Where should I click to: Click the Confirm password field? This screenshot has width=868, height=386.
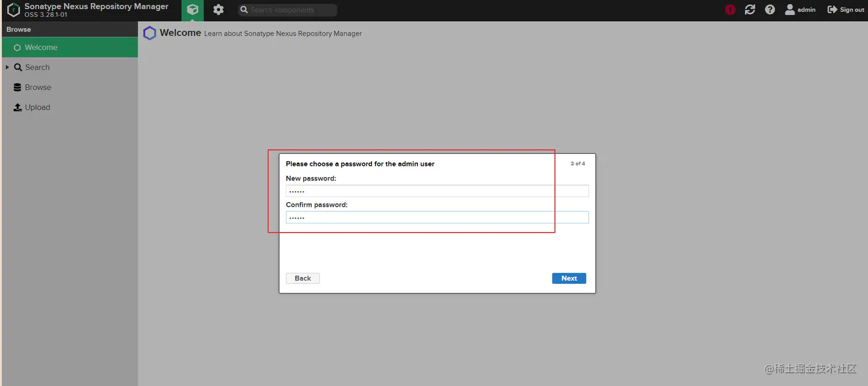[x=437, y=217]
